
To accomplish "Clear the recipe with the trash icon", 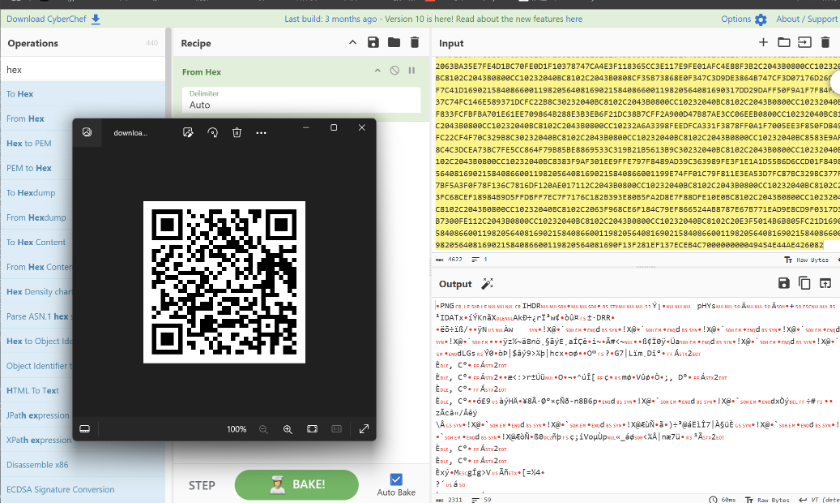I will [x=415, y=42].
